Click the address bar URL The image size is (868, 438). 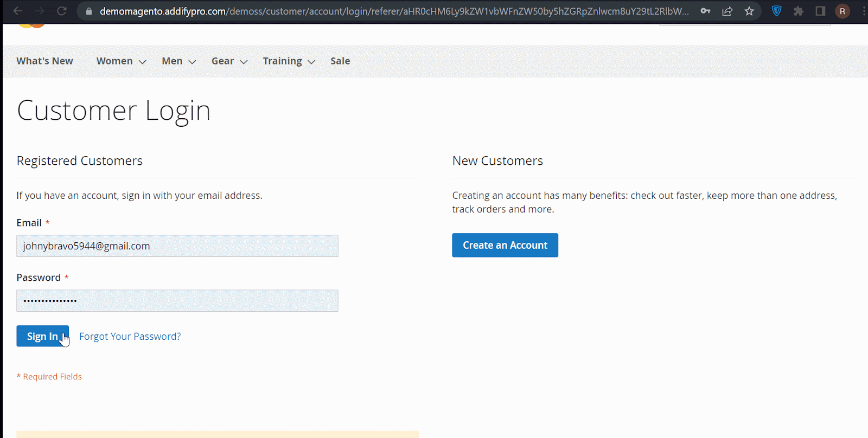click(394, 11)
